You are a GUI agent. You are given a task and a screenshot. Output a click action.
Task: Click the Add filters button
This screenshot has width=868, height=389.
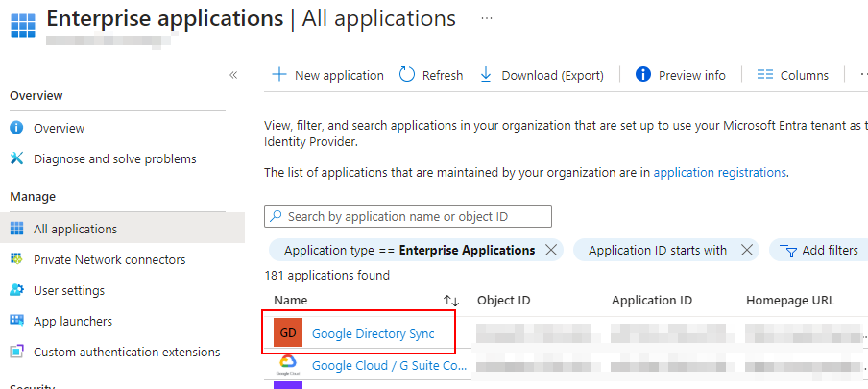coord(819,250)
